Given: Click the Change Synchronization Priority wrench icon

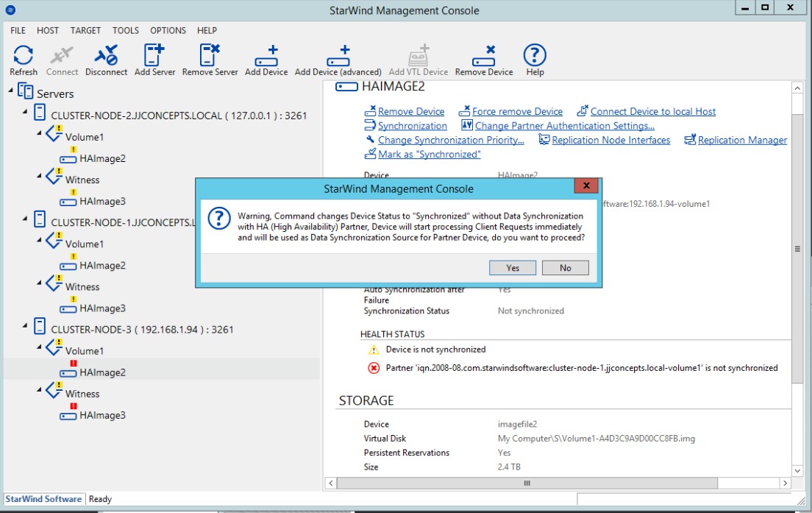Looking at the screenshot, I should 370,139.
